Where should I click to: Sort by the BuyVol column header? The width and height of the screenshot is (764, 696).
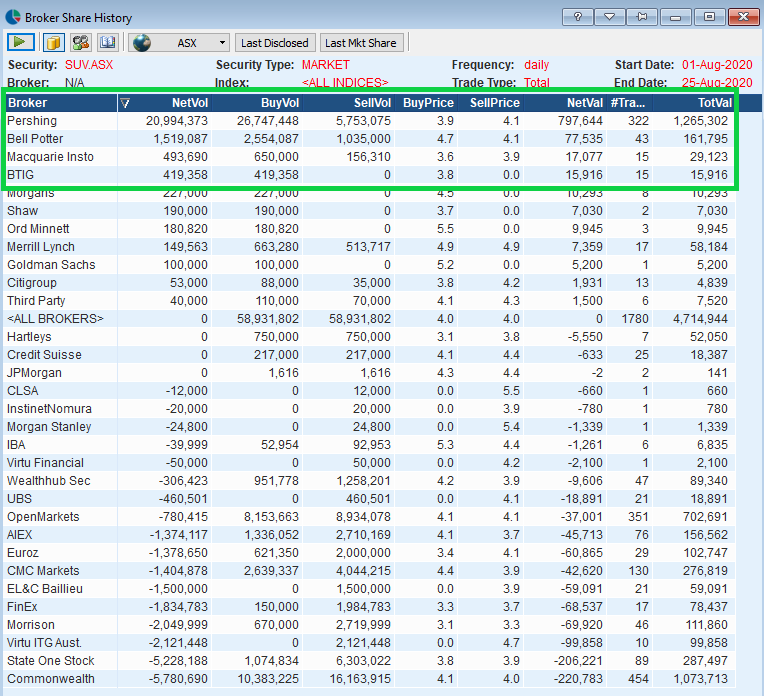point(257,103)
